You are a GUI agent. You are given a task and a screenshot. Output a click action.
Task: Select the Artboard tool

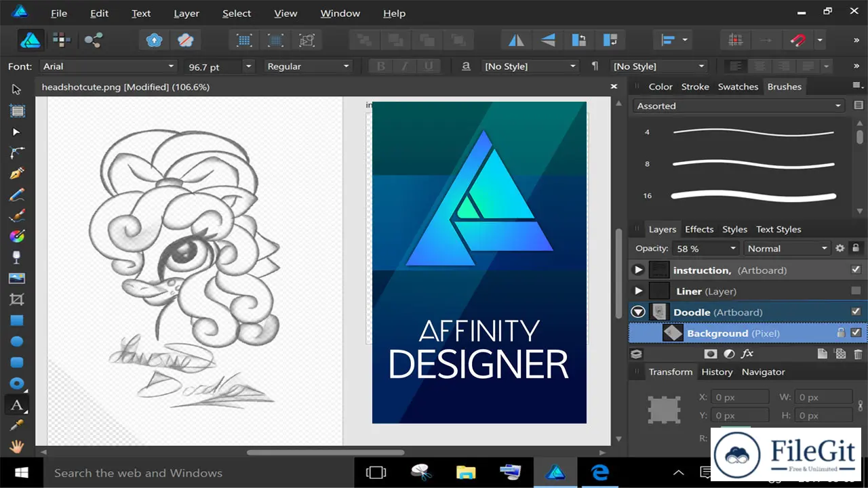point(17,110)
